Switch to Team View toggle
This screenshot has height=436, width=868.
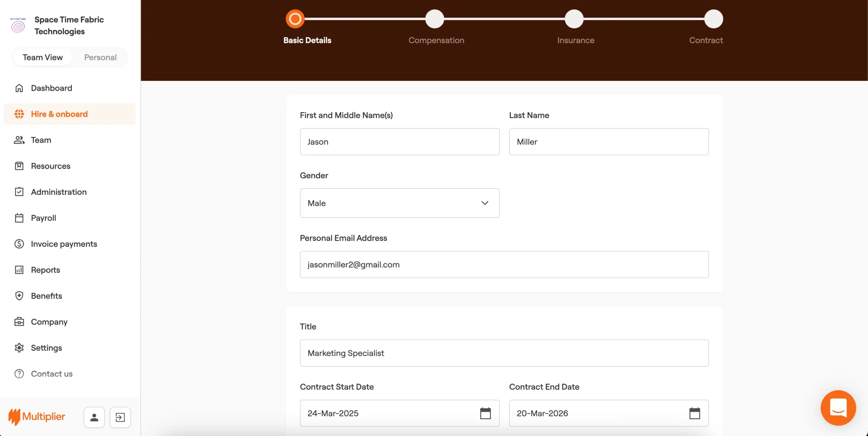pyautogui.click(x=43, y=57)
